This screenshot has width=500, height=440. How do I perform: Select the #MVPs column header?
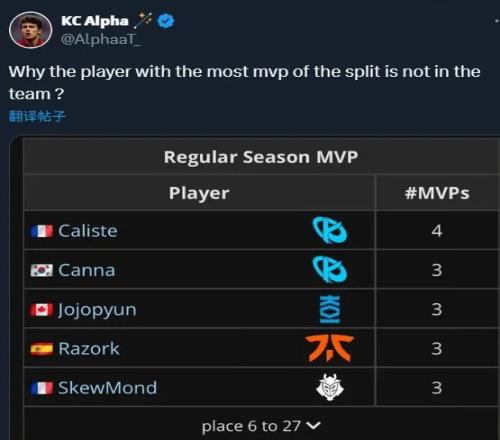coord(437,193)
